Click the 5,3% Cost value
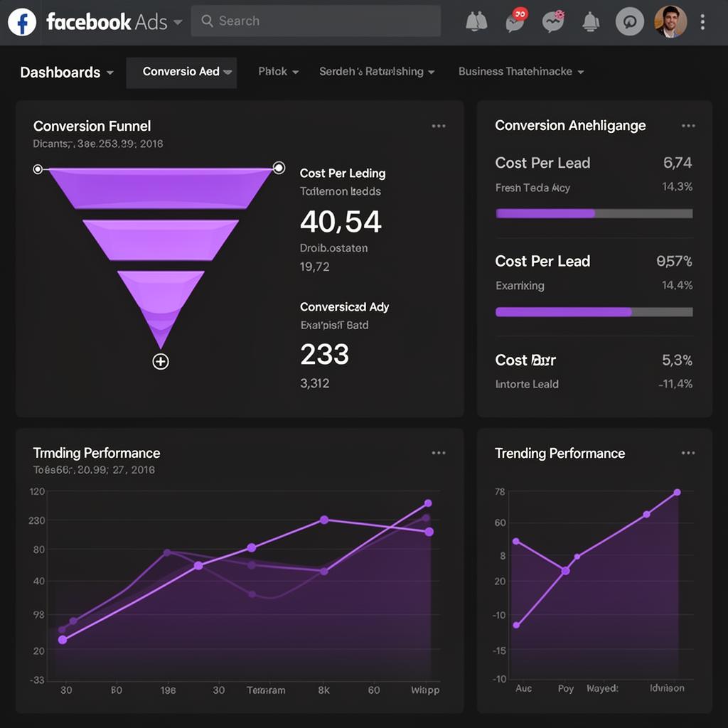728x728 pixels. tap(677, 360)
